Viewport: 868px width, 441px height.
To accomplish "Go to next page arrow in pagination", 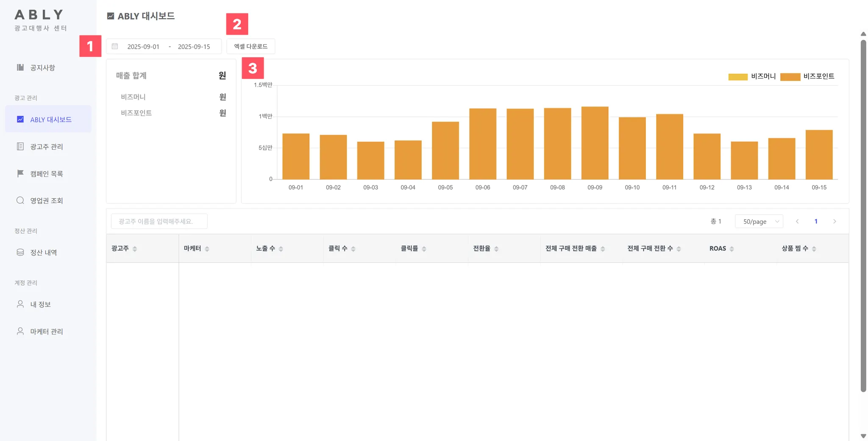I will pyautogui.click(x=835, y=221).
